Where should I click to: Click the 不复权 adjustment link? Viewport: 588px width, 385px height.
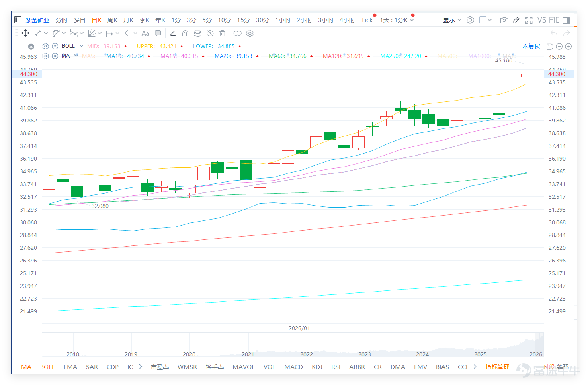click(x=531, y=46)
